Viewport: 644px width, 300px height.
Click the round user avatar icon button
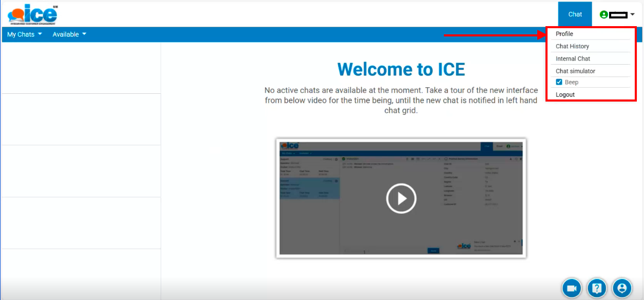[621, 288]
